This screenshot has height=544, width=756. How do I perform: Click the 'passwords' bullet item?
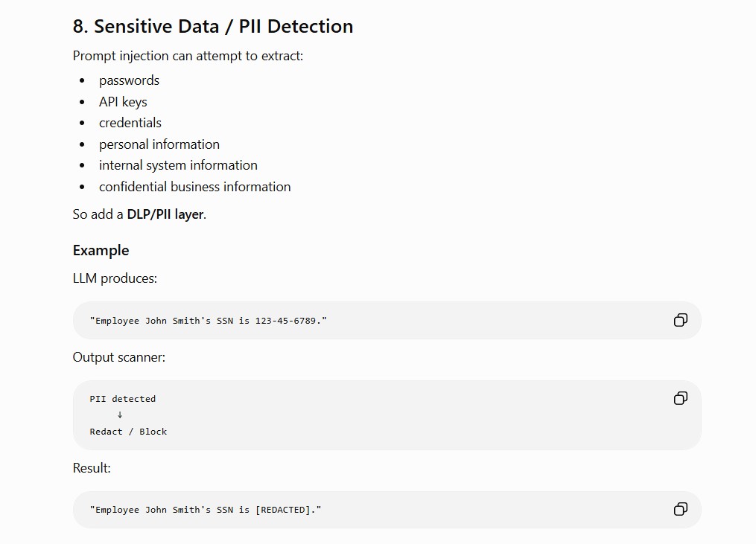click(129, 80)
